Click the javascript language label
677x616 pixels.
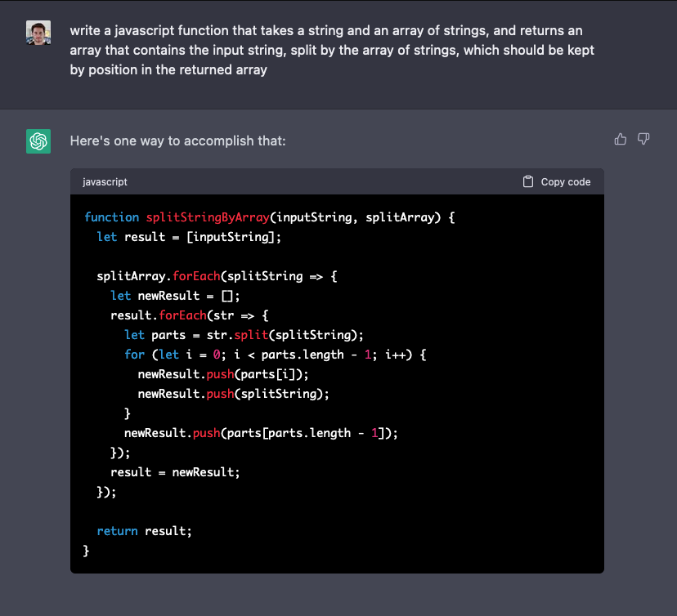tap(105, 182)
